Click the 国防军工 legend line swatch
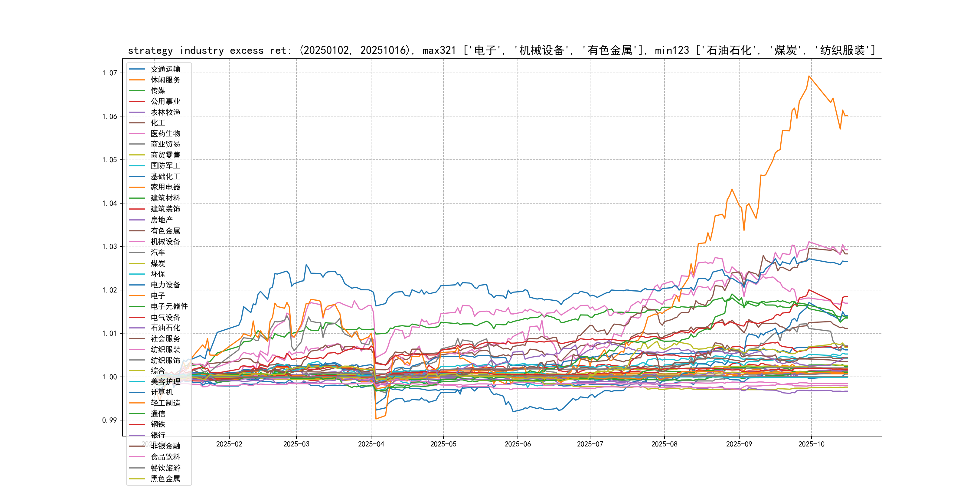 coord(137,166)
